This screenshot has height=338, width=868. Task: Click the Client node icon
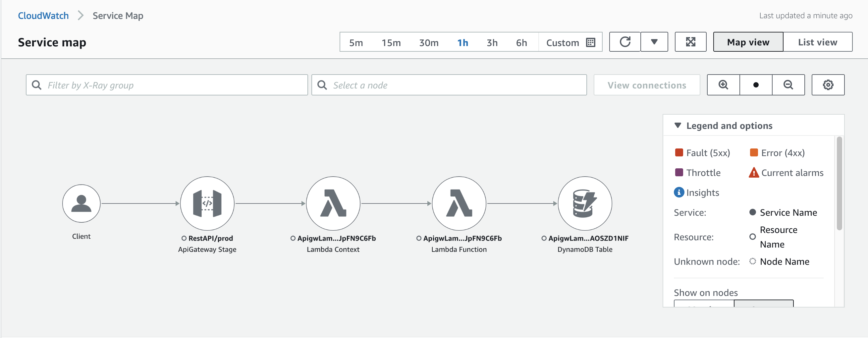(81, 203)
